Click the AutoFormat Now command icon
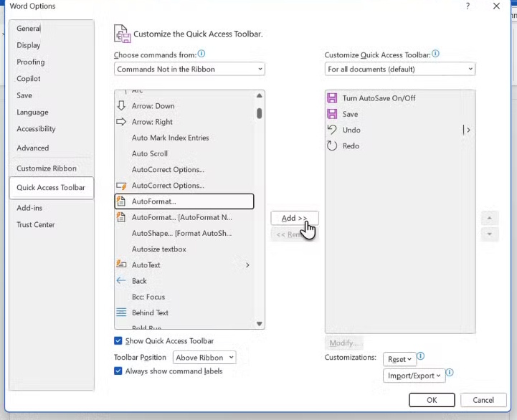 tap(121, 217)
